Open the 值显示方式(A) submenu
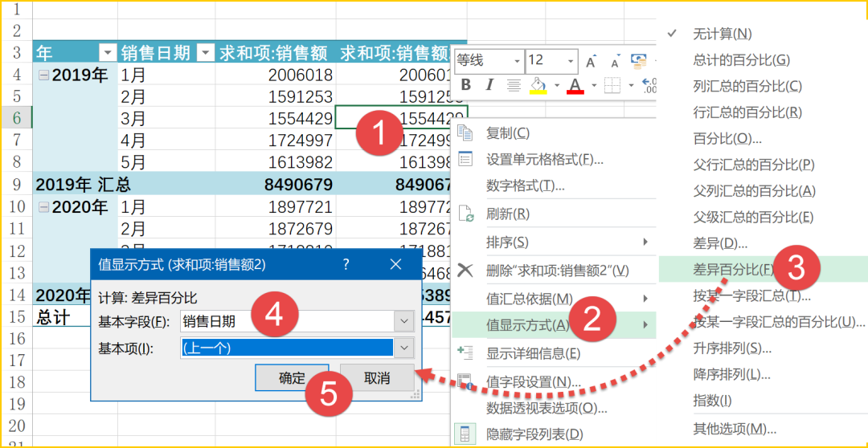 (554, 324)
